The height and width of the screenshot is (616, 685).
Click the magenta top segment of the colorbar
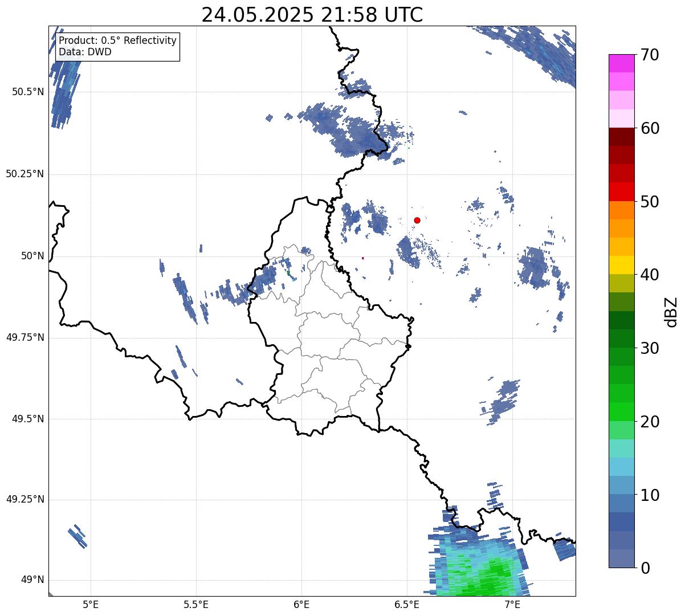coord(622,63)
